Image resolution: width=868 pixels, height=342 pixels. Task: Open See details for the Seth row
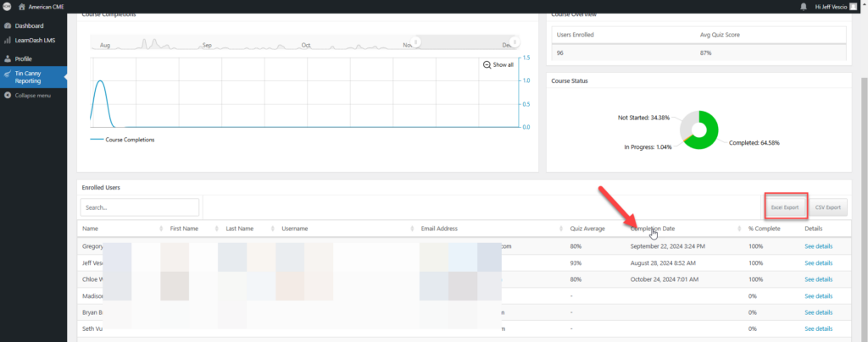click(818, 328)
